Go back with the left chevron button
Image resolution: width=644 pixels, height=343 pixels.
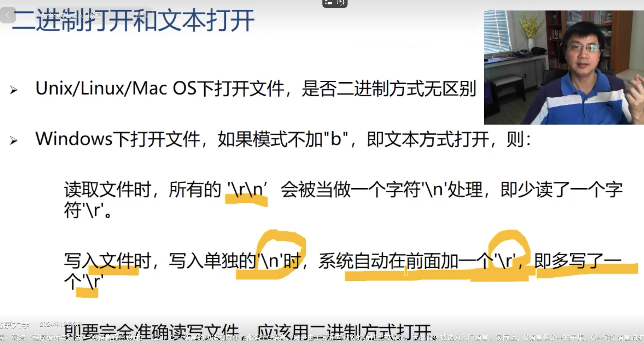(x=8, y=15)
